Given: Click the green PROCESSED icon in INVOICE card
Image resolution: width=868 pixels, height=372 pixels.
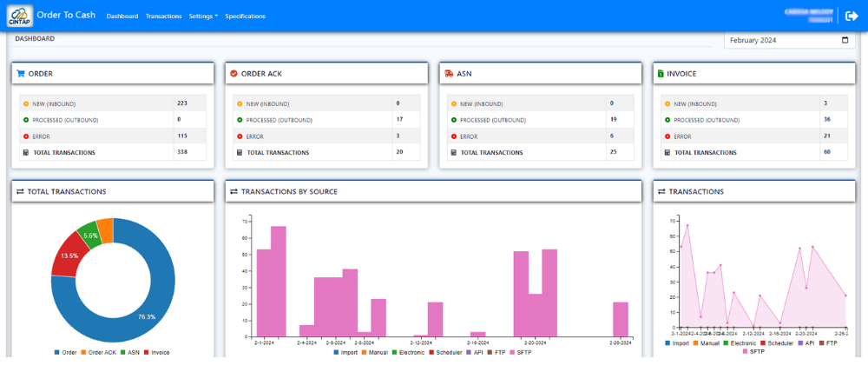Looking at the screenshot, I should coord(667,120).
